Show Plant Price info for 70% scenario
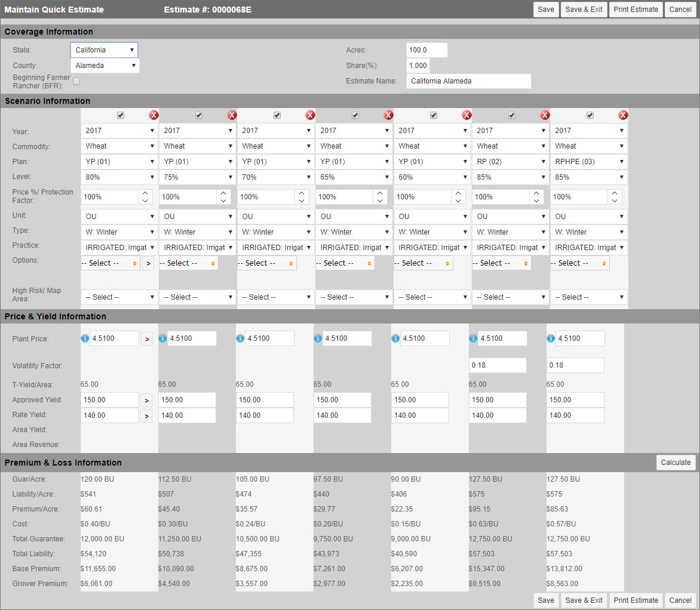This screenshot has width=700, height=610. point(240,338)
